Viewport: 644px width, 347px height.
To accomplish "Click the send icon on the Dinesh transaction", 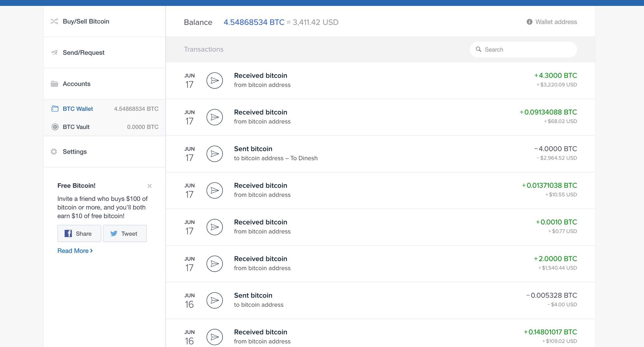I will (214, 154).
